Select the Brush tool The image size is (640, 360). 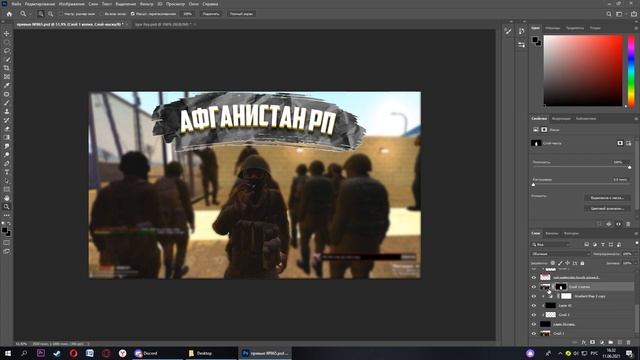7,103
